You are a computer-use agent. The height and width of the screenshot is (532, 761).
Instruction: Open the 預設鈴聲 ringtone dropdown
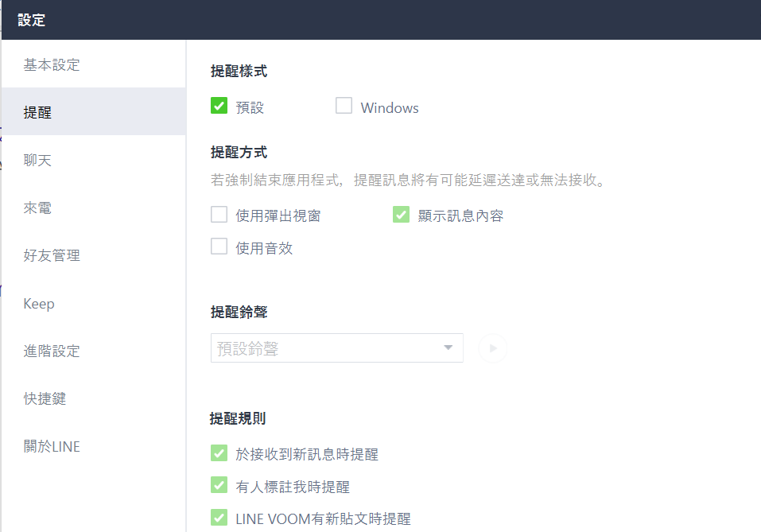pos(337,348)
